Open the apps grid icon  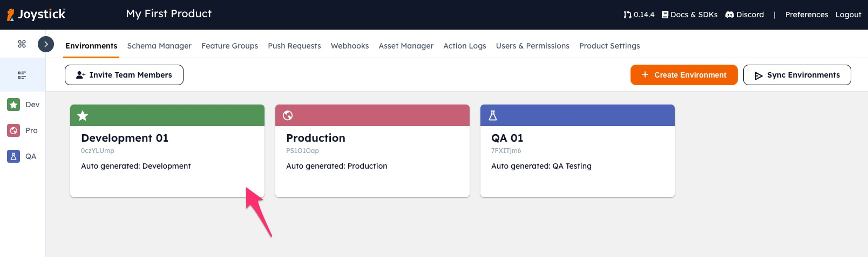tap(22, 44)
